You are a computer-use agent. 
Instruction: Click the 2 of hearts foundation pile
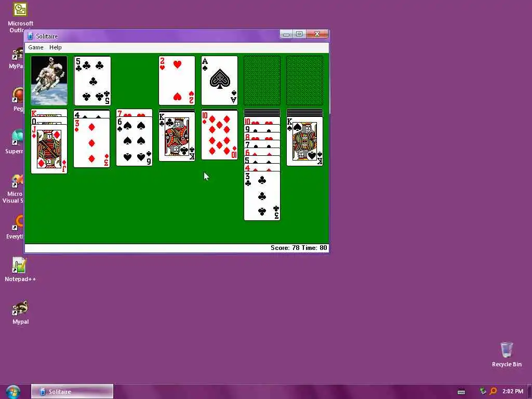pos(177,81)
